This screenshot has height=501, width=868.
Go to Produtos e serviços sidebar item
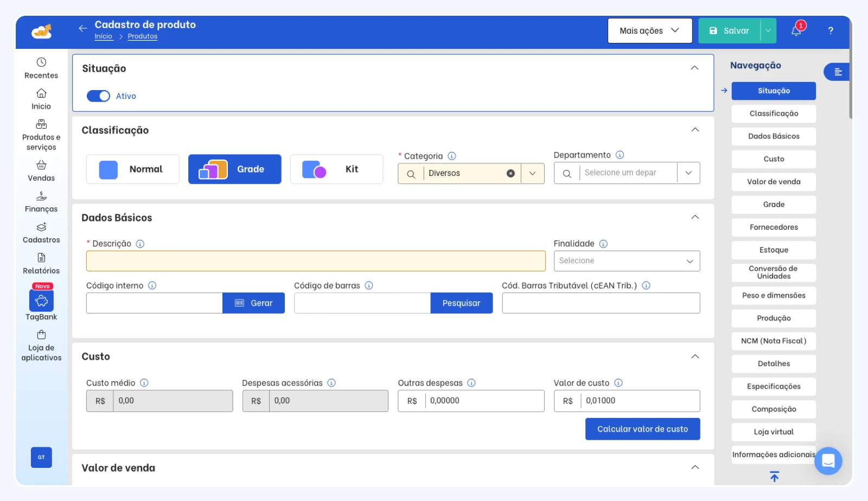pyautogui.click(x=41, y=135)
